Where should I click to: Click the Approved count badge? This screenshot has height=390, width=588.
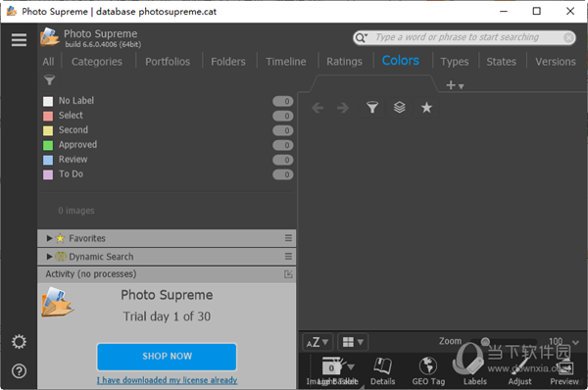(x=283, y=145)
